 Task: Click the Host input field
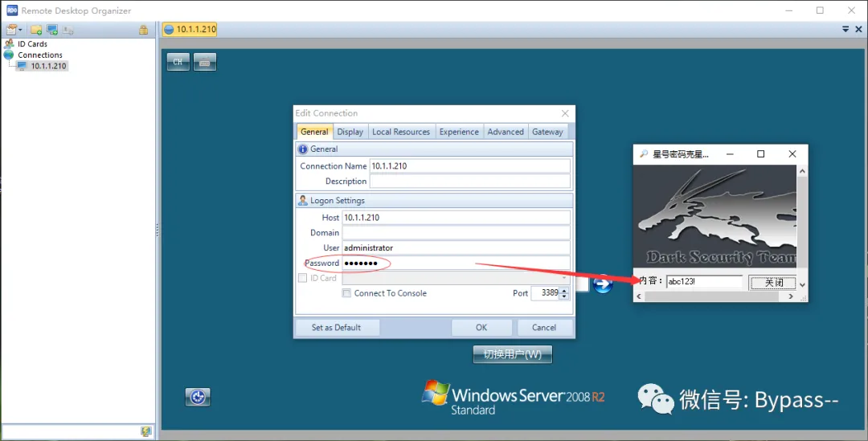pos(456,218)
